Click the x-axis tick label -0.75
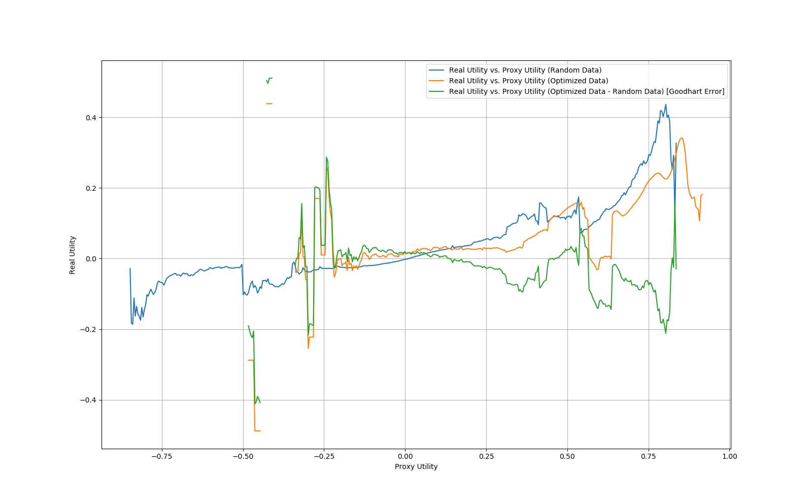Image resolution: width=812 pixels, height=504 pixels. pyautogui.click(x=161, y=456)
